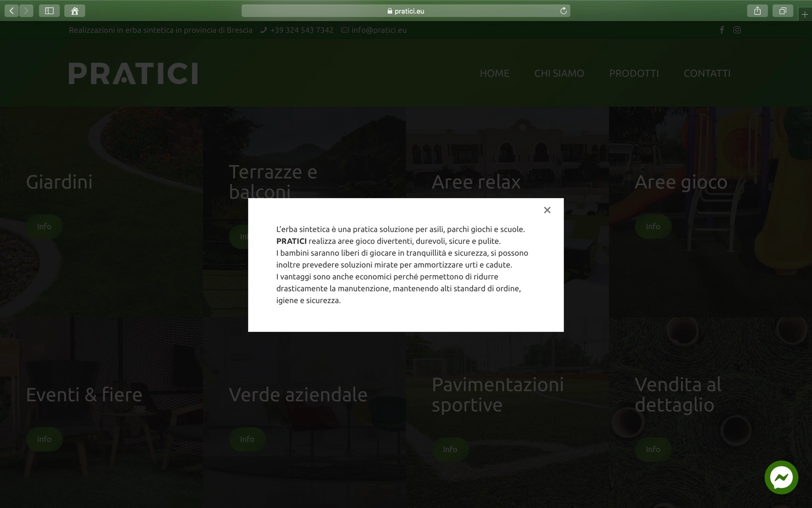Select the Giardini heading
Screen dimensions: 812x508
(59, 182)
